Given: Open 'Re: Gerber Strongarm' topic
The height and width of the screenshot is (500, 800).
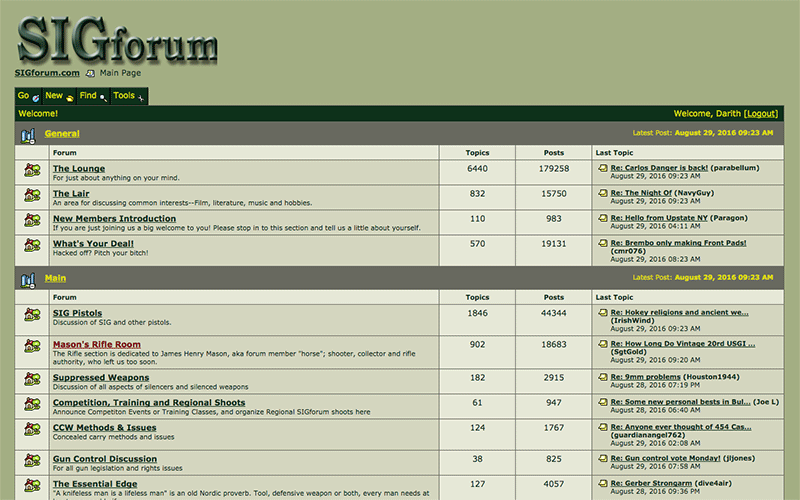Looking at the screenshot, I should coord(652,483).
